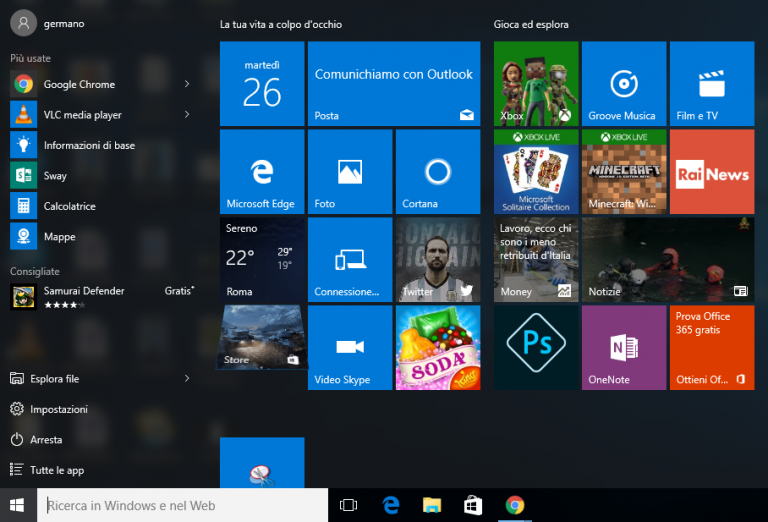Click the Windows Start button

[x=17, y=505]
